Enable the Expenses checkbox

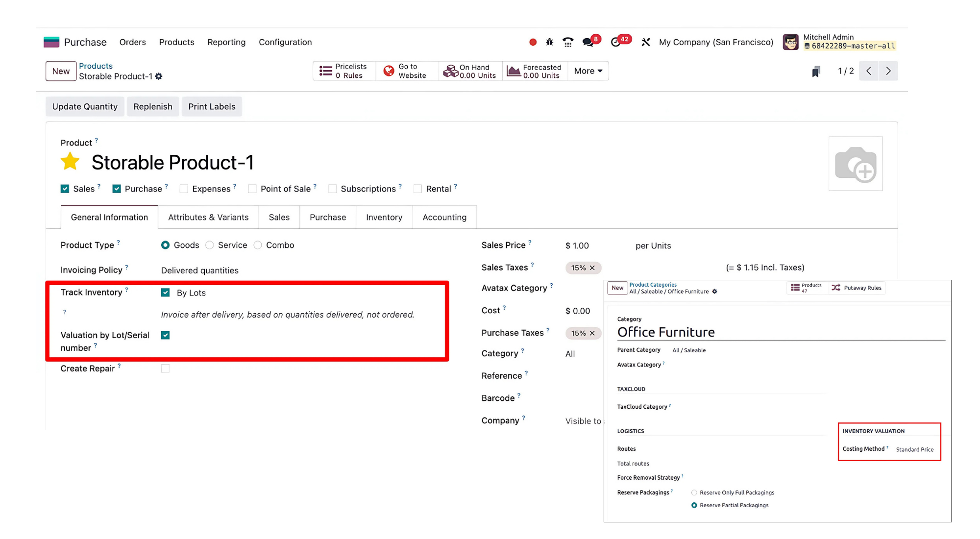(184, 189)
